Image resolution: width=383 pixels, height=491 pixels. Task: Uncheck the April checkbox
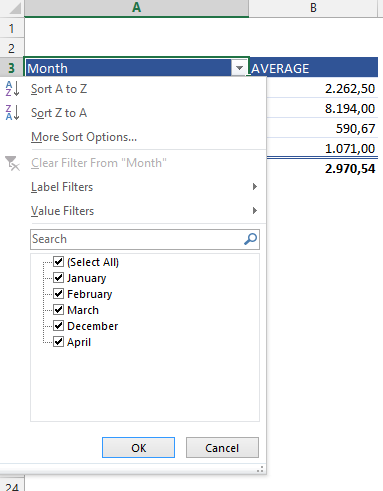(x=59, y=342)
